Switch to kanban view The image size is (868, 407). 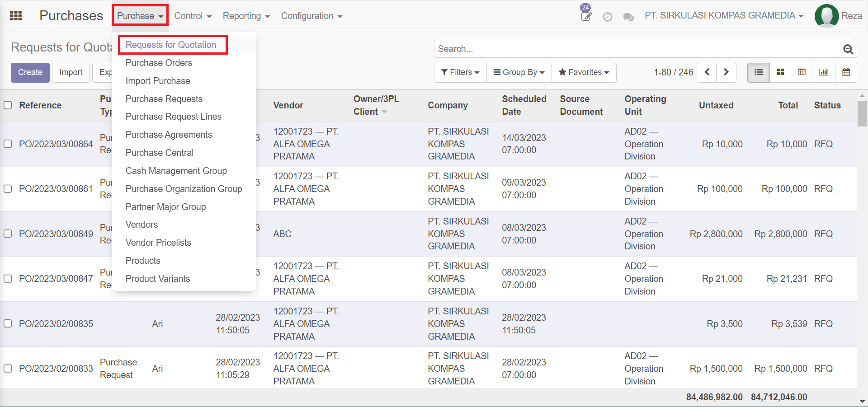click(780, 72)
